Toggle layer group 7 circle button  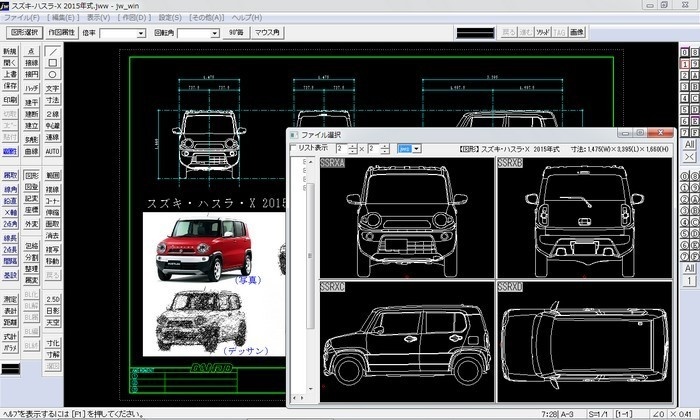684,256
